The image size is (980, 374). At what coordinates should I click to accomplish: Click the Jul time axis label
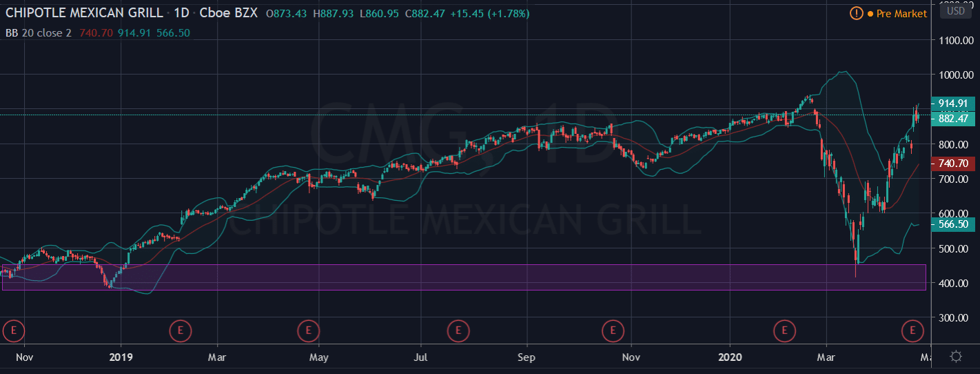[421, 357]
